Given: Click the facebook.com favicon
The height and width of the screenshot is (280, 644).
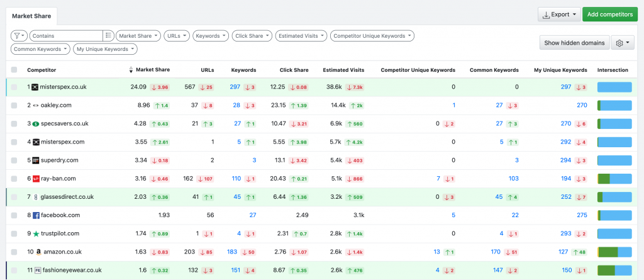Looking at the screenshot, I should [x=36, y=215].
